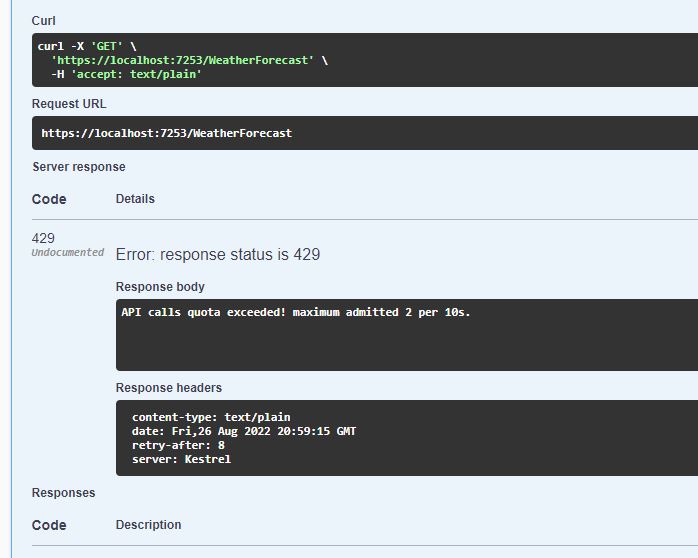
Task: Click the Response body label
Action: (x=160, y=287)
